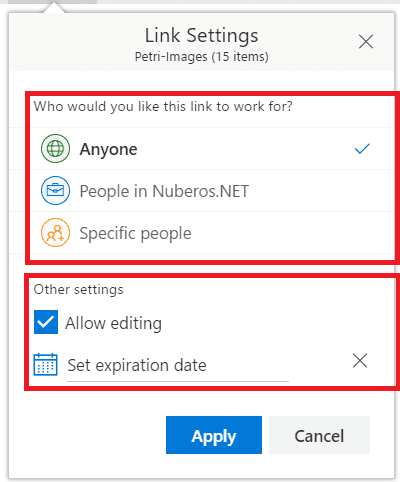Click the blue checkmark beside Anyone
400x482 pixels.
click(362, 149)
